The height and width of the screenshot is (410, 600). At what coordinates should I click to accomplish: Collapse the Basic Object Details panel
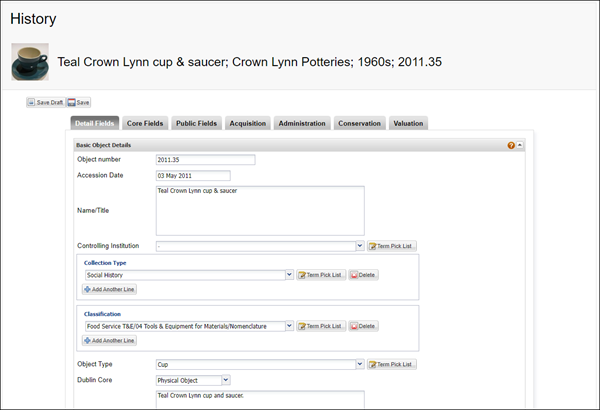[x=520, y=145]
